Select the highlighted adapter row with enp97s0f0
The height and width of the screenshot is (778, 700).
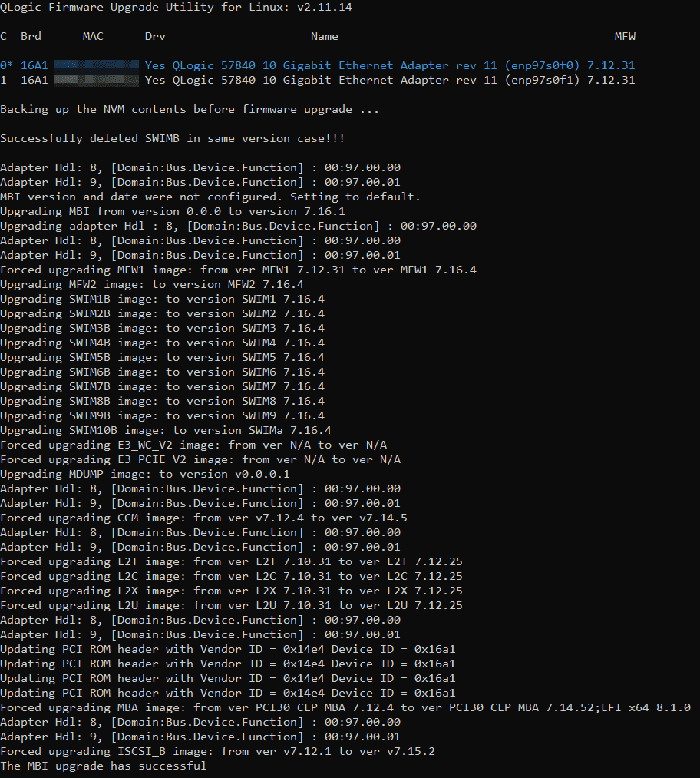click(317, 65)
